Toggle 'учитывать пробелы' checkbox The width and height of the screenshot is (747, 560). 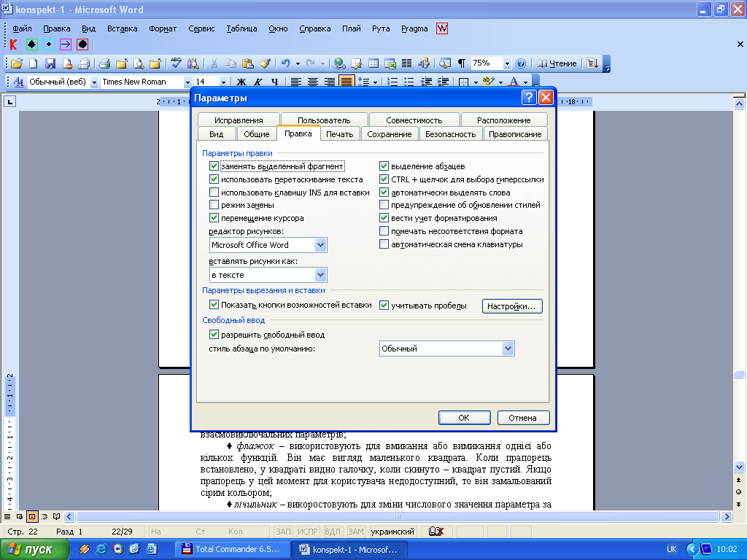[x=384, y=306]
